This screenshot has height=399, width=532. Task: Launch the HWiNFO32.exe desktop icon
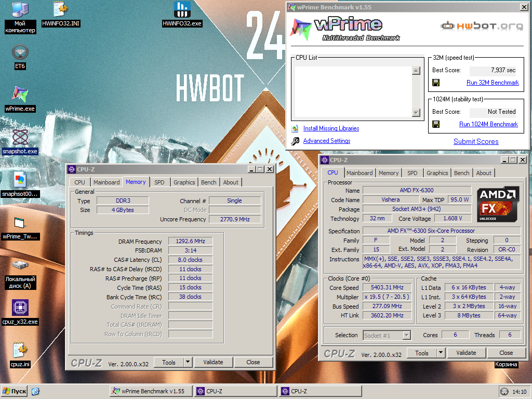coord(182,14)
